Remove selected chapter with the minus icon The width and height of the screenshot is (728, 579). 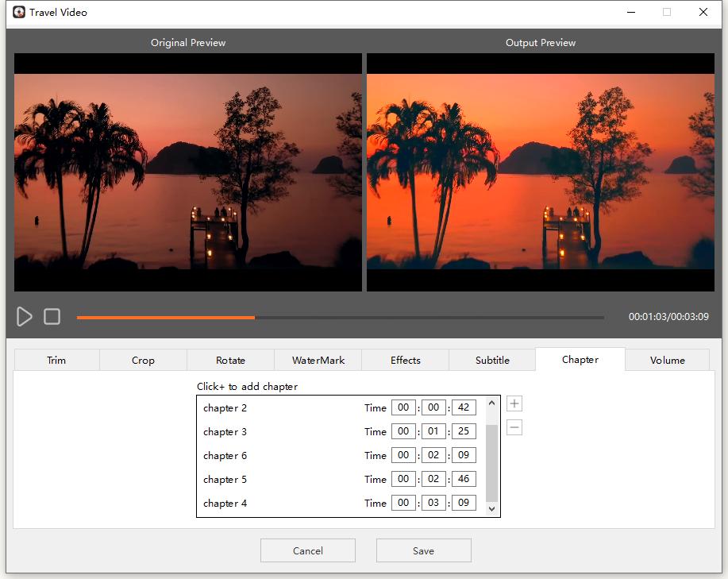pyautogui.click(x=514, y=428)
